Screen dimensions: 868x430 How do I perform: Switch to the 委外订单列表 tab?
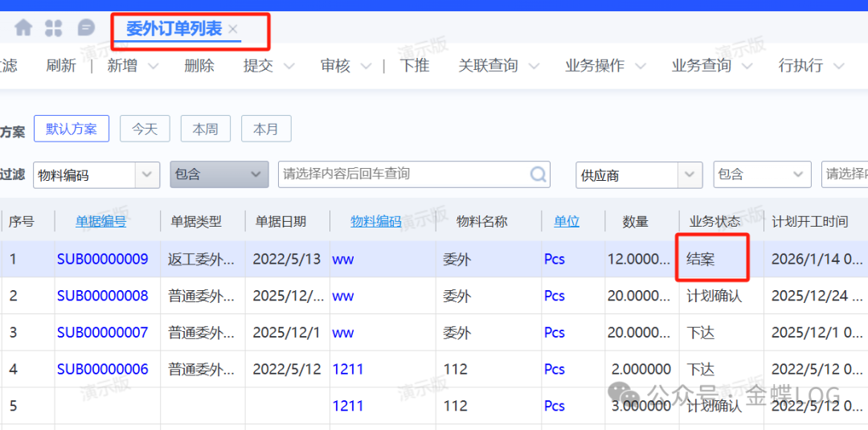coord(174,29)
